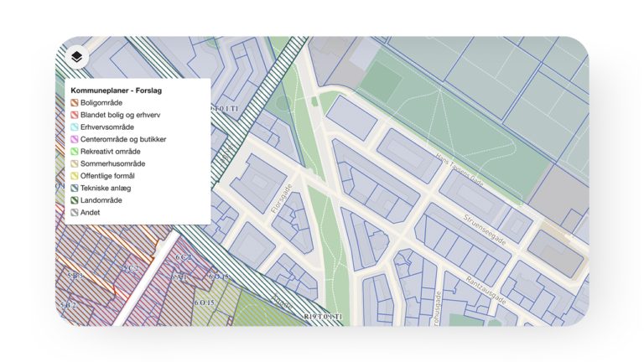The image size is (644, 362).
Task: Click the Landområde dark green legend icon
Action: click(x=74, y=200)
